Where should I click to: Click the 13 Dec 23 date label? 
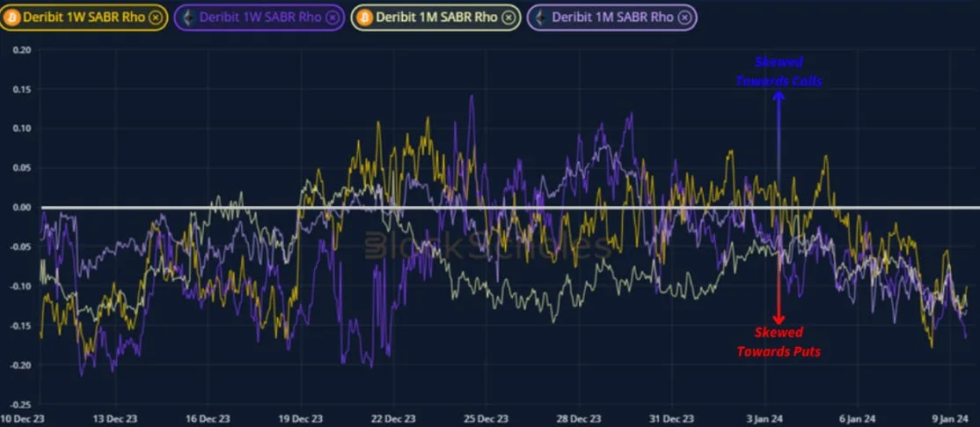115,418
